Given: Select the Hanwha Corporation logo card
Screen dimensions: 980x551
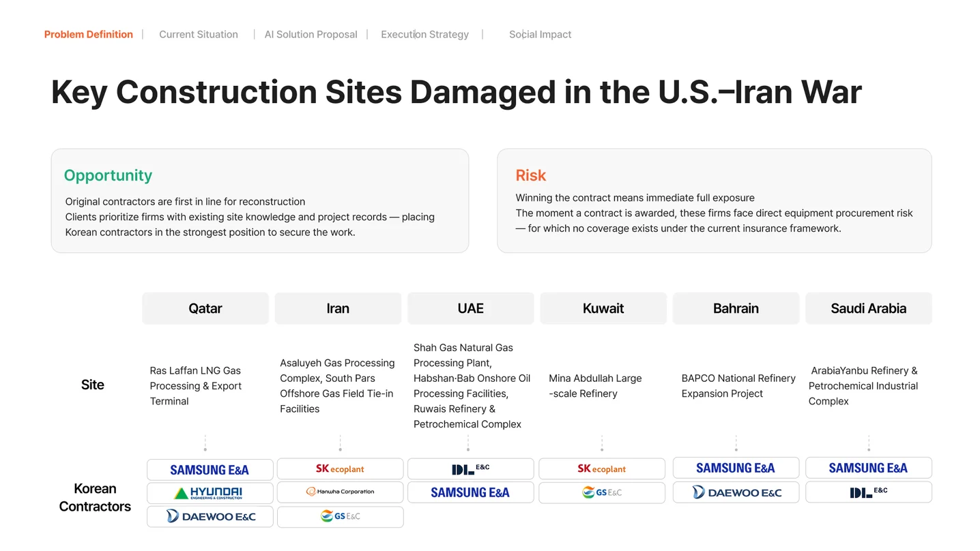Looking at the screenshot, I should (x=340, y=492).
